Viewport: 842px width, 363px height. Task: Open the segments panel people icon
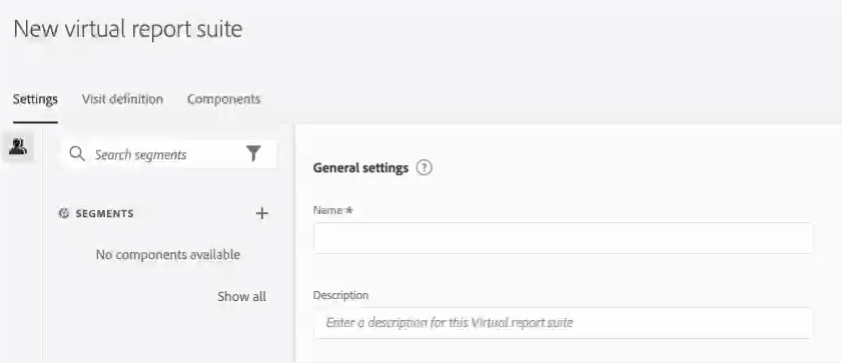18,147
